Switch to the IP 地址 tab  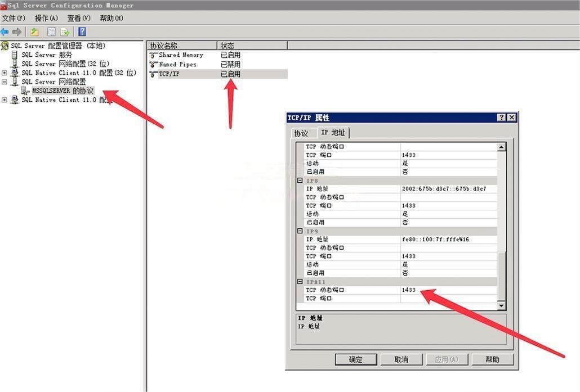[x=333, y=132]
